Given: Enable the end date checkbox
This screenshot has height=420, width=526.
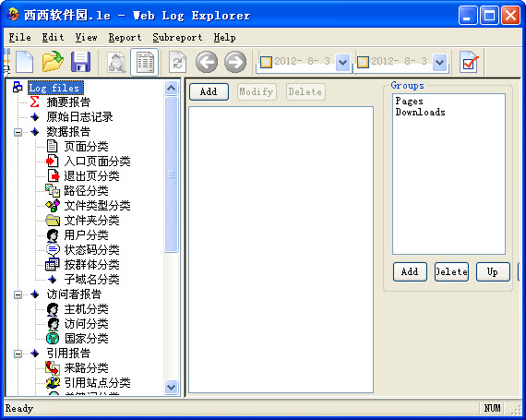Looking at the screenshot, I should click(x=363, y=62).
